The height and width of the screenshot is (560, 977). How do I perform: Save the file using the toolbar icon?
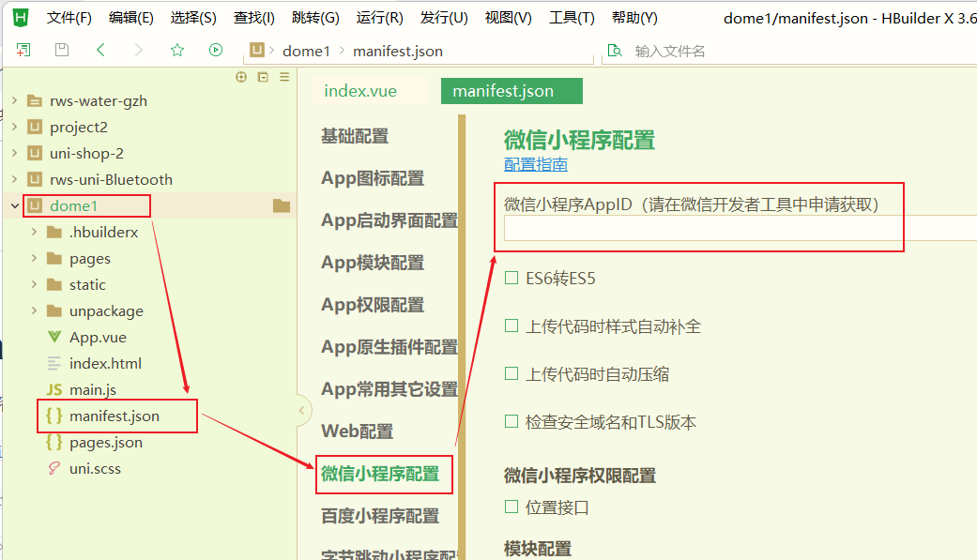[x=62, y=50]
